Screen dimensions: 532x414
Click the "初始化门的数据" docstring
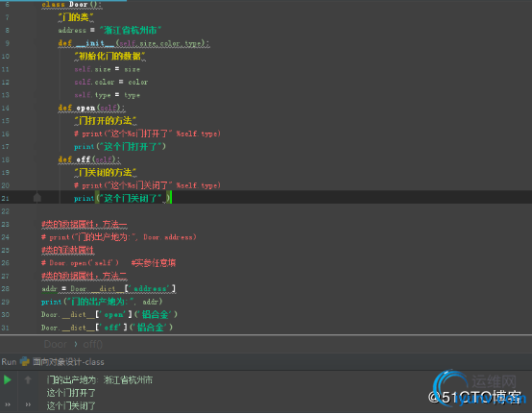click(109, 56)
